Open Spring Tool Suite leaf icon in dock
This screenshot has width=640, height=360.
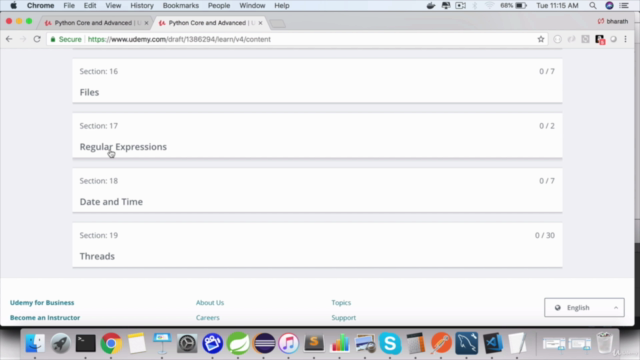tap(238, 343)
